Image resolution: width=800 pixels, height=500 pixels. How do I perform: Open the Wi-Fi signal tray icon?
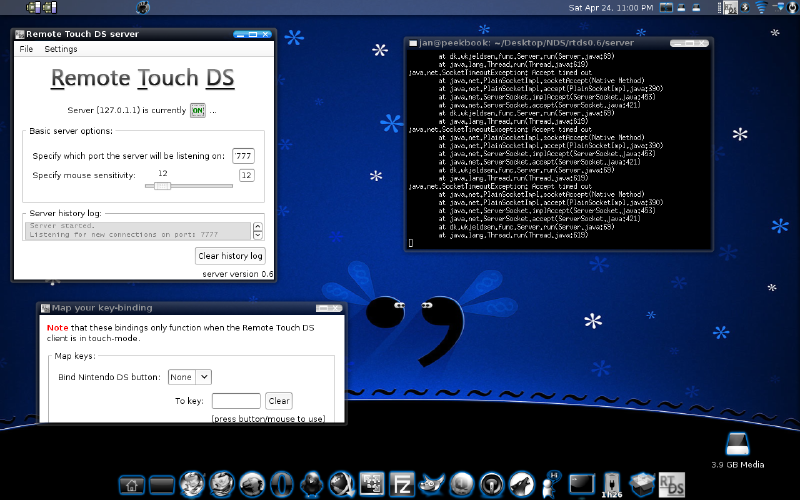pos(761,7)
